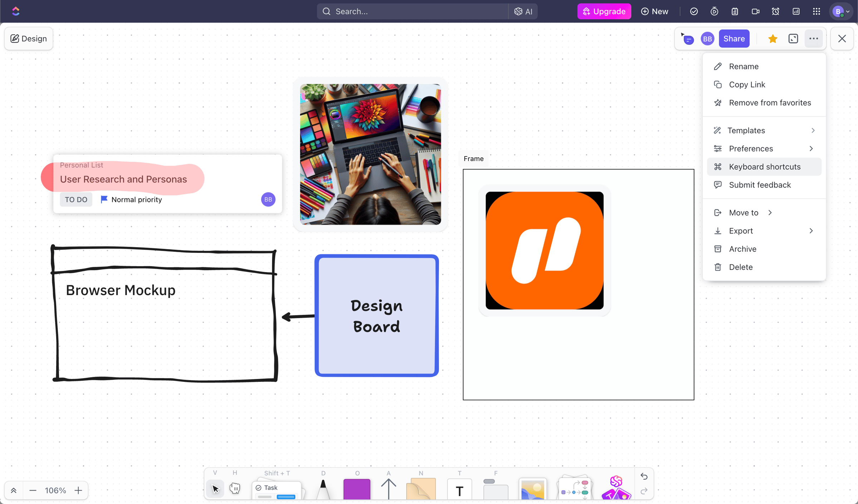Expand the Move to submenu
The width and height of the screenshot is (858, 504).
coord(764,213)
